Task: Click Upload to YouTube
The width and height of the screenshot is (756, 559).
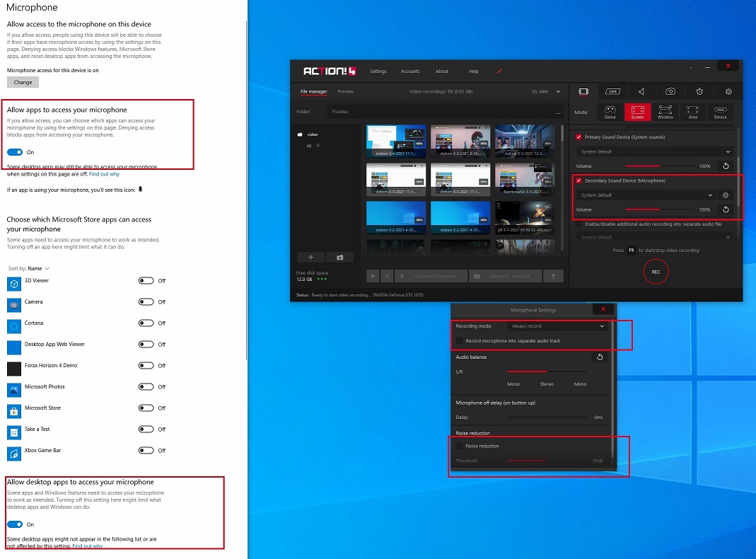Action: click(x=505, y=276)
